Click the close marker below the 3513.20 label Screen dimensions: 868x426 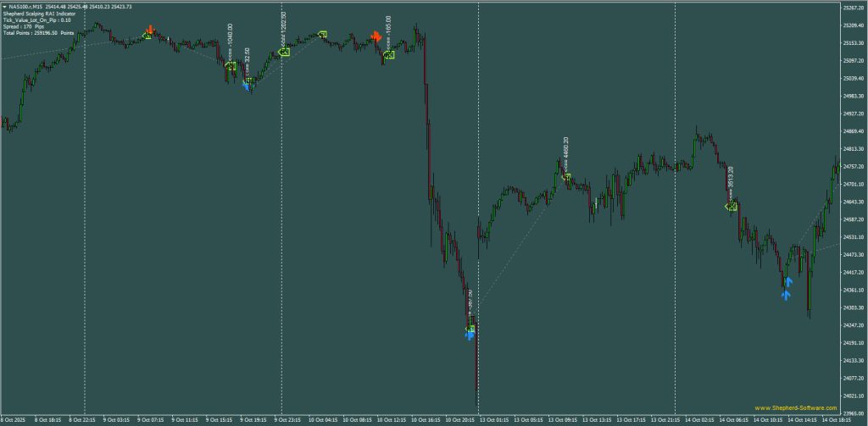pyautogui.click(x=731, y=207)
